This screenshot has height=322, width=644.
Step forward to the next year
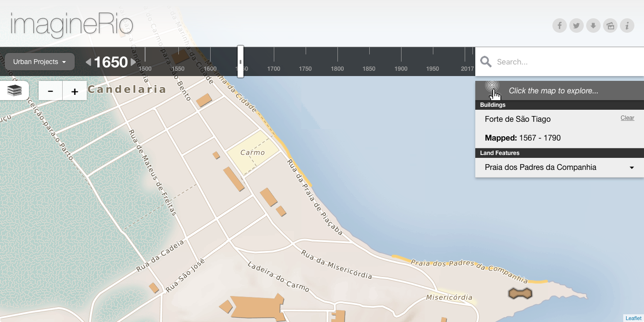(134, 62)
